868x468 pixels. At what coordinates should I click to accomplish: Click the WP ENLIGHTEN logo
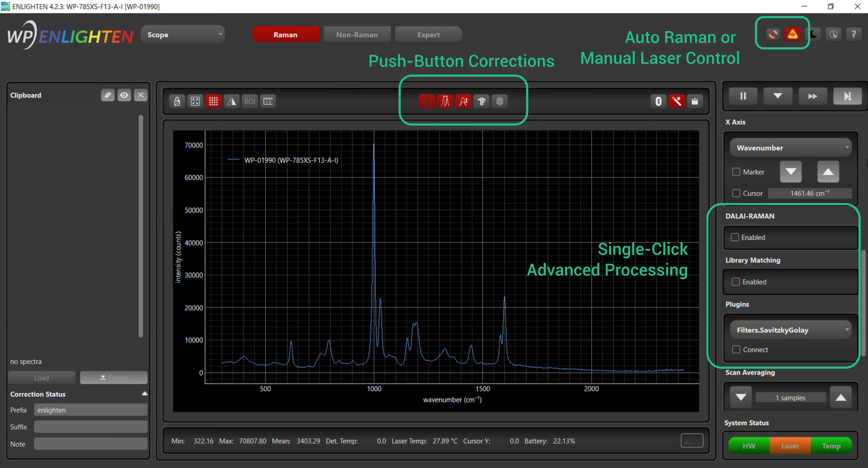70,35
